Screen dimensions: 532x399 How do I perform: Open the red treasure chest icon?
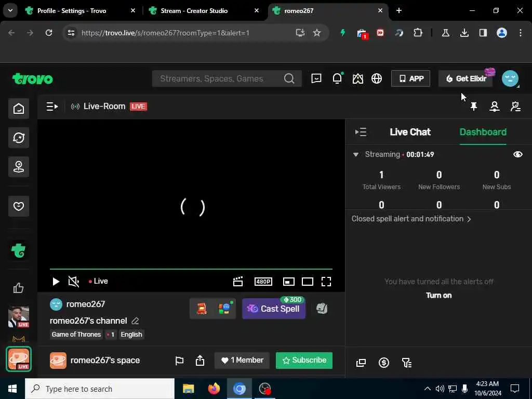pyautogui.click(x=202, y=309)
